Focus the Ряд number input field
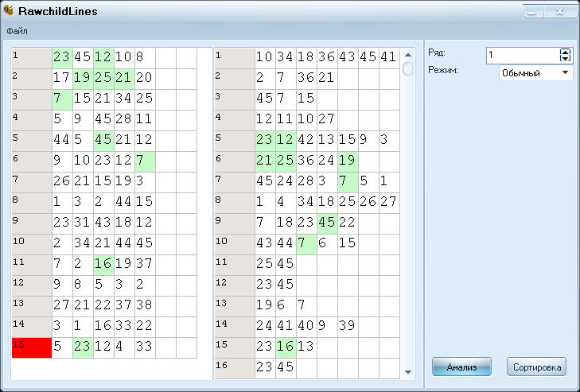The image size is (580, 392). [523, 55]
